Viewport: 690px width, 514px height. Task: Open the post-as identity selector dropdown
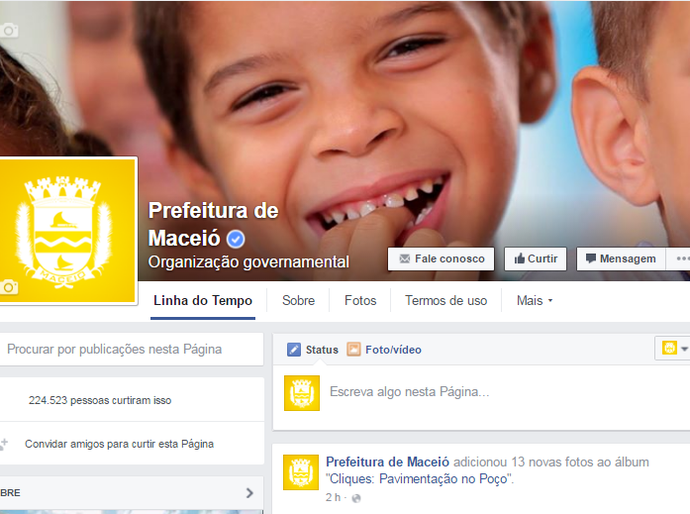674,349
